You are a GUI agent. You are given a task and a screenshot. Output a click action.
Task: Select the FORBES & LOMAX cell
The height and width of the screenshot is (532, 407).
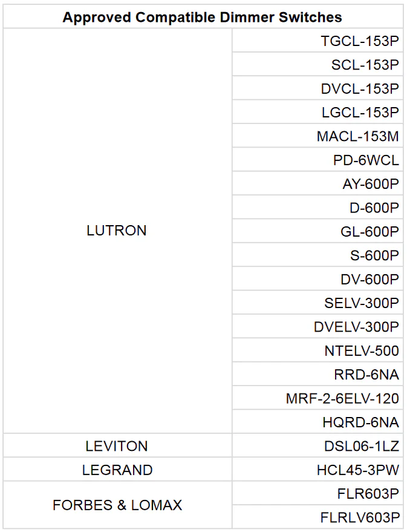(117, 505)
